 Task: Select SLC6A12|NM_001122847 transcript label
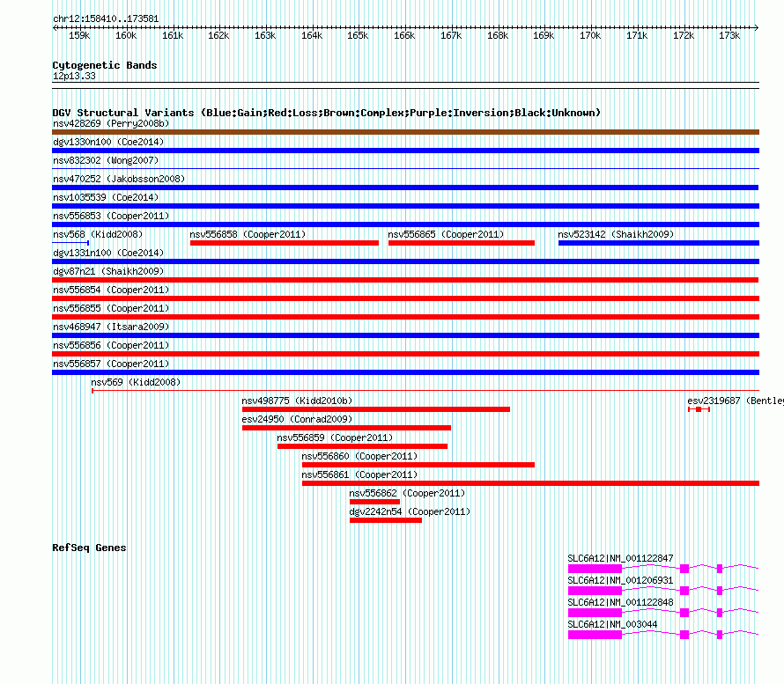(x=620, y=558)
